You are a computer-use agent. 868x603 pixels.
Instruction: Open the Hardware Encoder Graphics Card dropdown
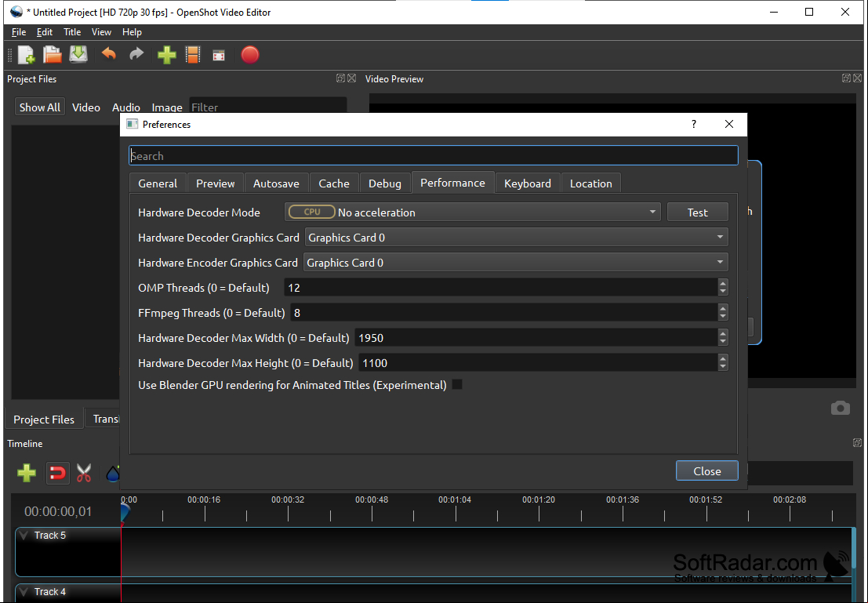tap(516, 263)
